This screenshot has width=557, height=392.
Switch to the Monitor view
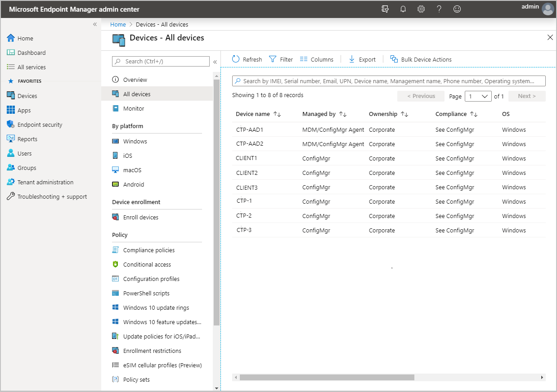coord(134,108)
